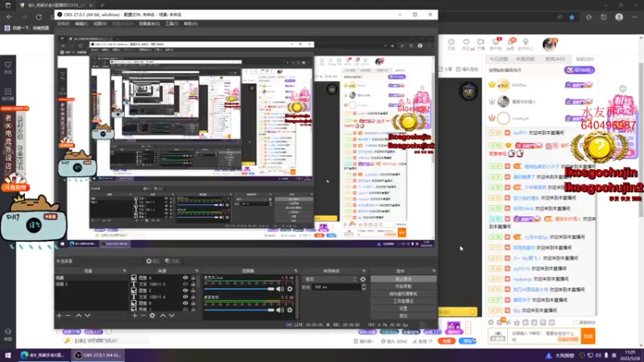644x362 pixels.
Task: Open the Scene Transitions dock pop-out icon
Action: (364, 271)
